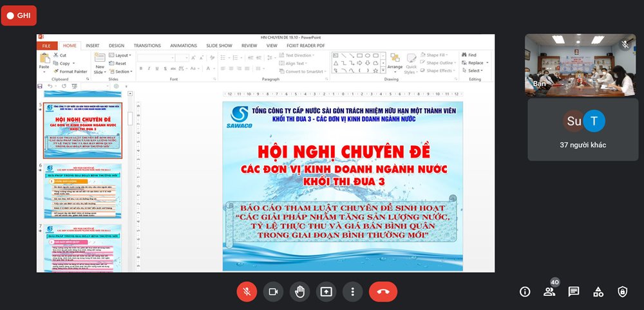Open Host controls shield lock icon

click(x=622, y=291)
